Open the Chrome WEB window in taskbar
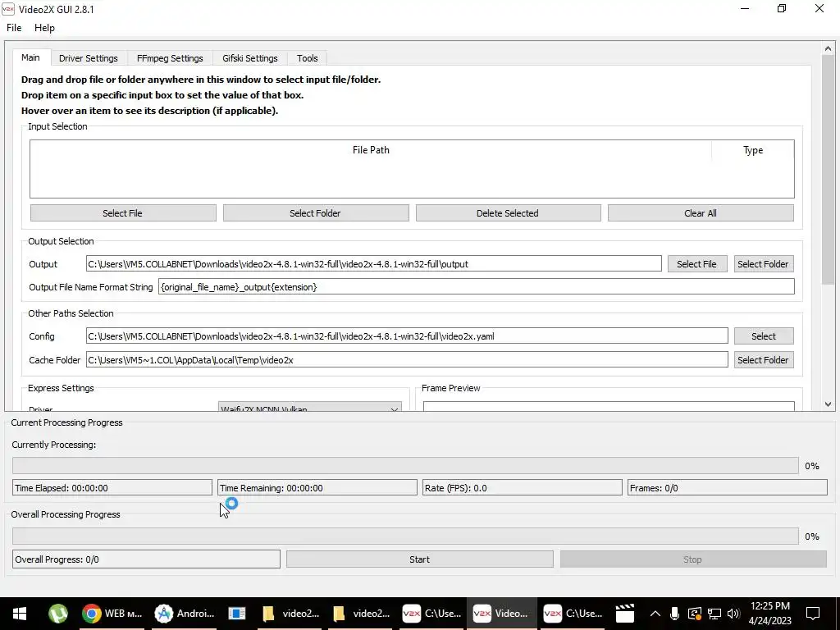 [x=112, y=614]
